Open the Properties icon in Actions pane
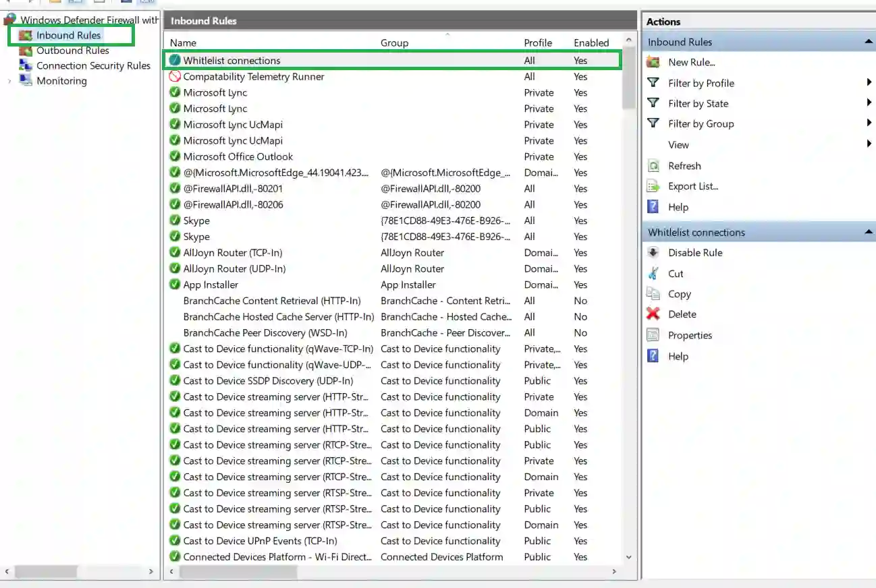Image resolution: width=876 pixels, height=588 pixels. pyautogui.click(x=653, y=335)
